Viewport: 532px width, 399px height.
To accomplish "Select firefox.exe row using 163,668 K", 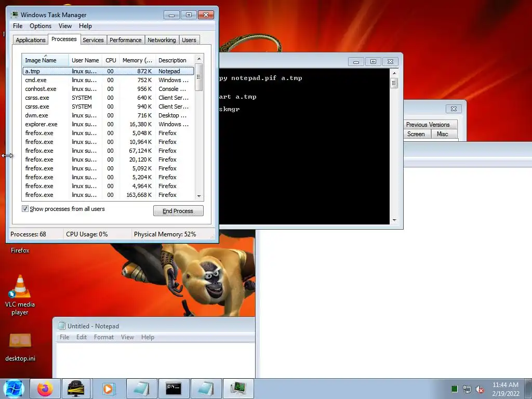I will pyautogui.click(x=108, y=195).
